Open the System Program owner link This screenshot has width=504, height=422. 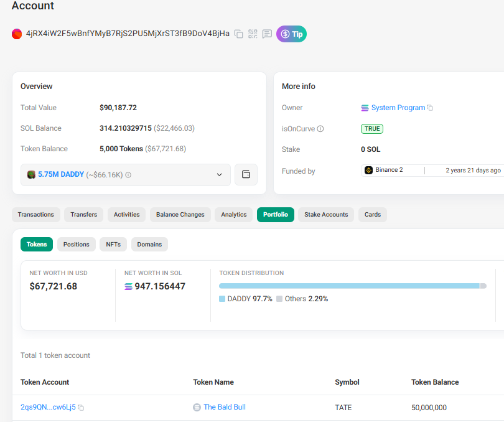(x=398, y=108)
